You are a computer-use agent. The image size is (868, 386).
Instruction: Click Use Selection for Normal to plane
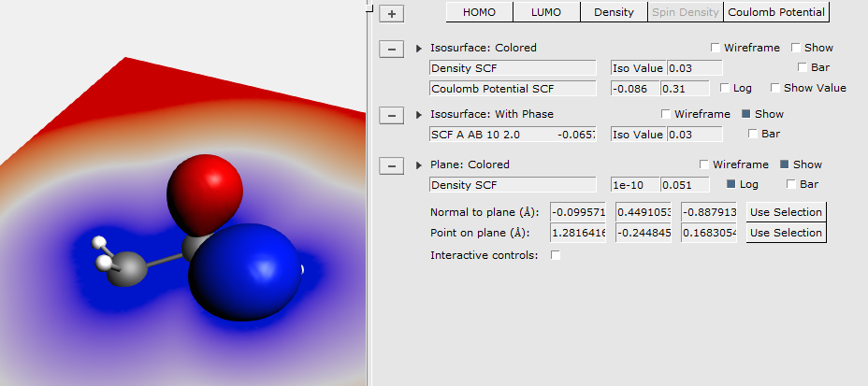tap(786, 211)
